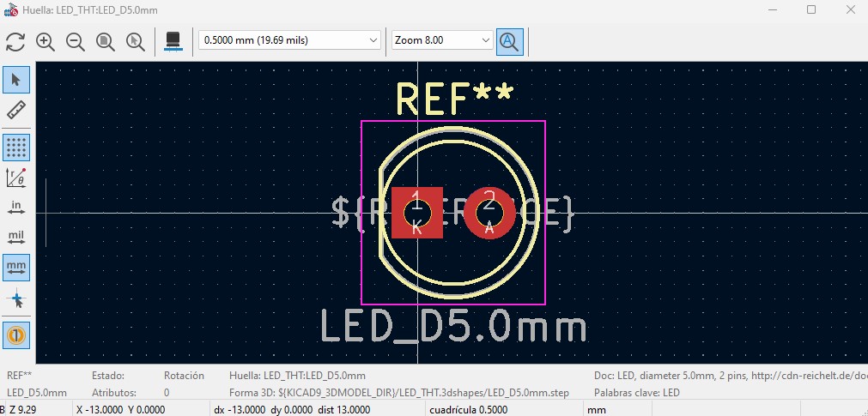Toggle full-window crosshair cursor
868x416 pixels.
click(16, 300)
